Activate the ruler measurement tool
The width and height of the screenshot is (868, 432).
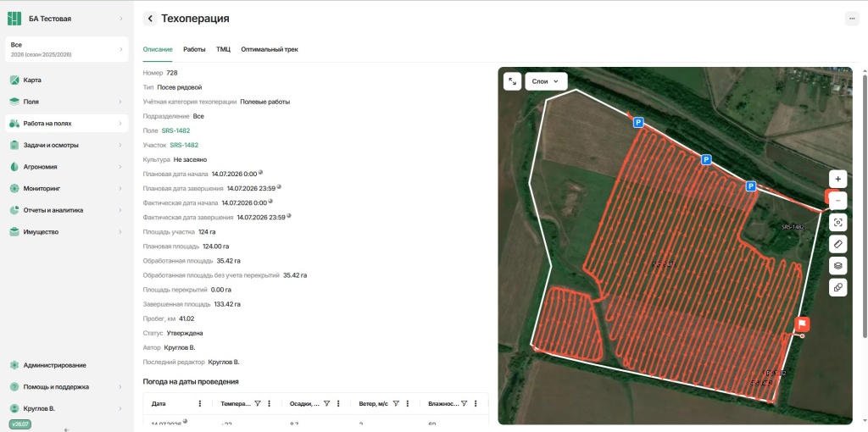(x=838, y=244)
